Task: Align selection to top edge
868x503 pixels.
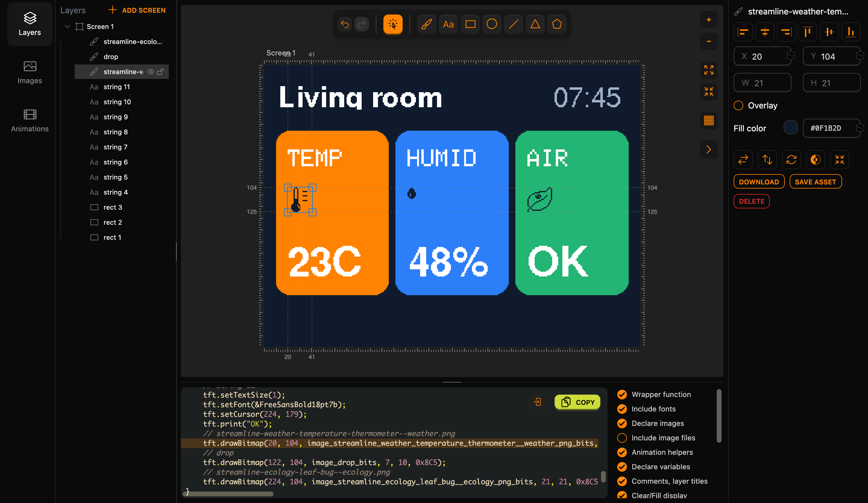Action: [x=807, y=32]
